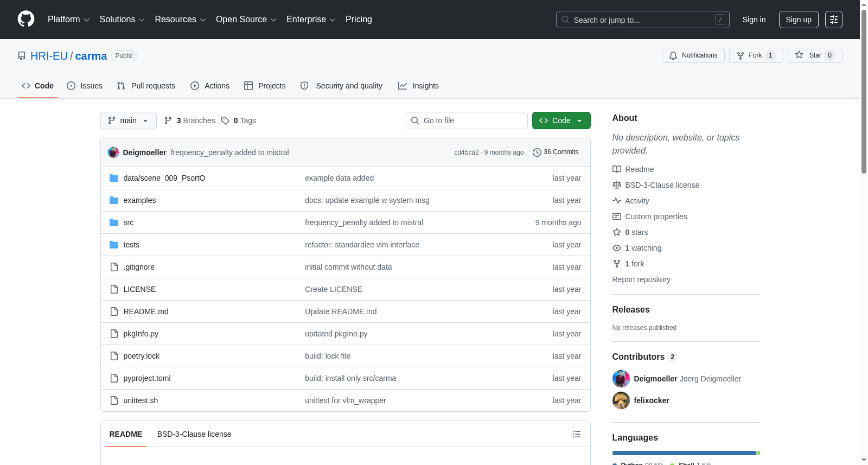Viewport: 868px width, 465px height.
Task: Open the felixocker contributor profile
Action: [652, 400]
